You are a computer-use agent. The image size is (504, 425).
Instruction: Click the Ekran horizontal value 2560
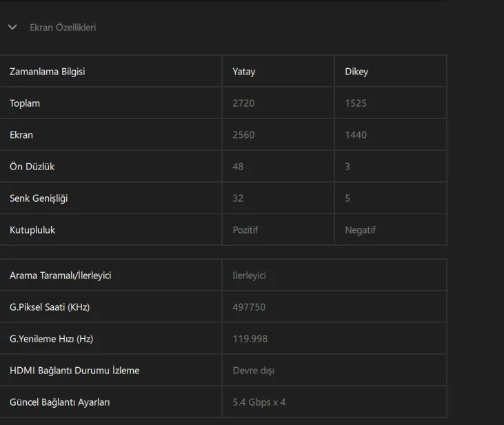click(x=243, y=135)
